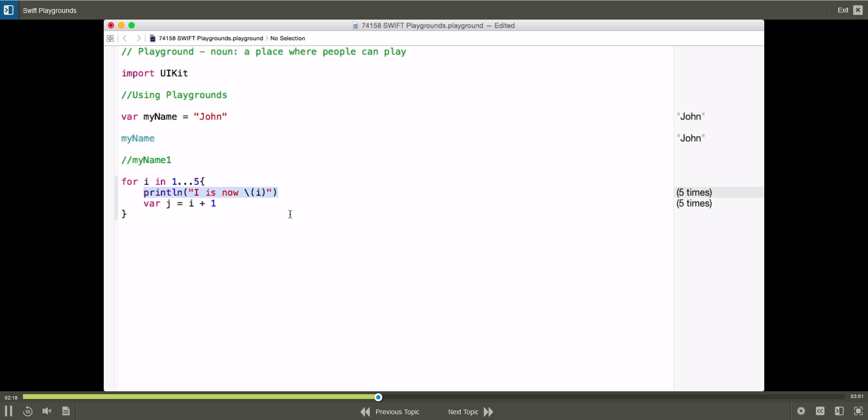This screenshot has height=420, width=868.
Task: Click 'for i in 1...5{' line
Action: pos(163,182)
